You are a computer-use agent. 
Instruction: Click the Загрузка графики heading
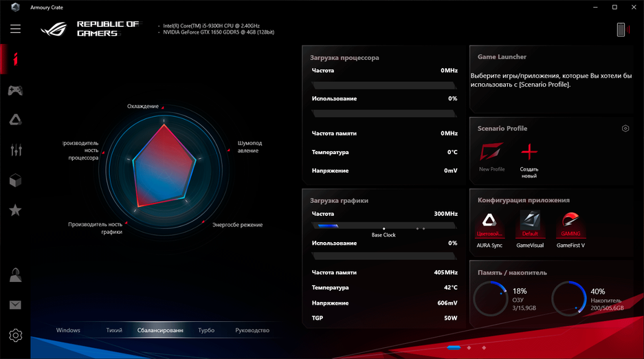coord(339,201)
